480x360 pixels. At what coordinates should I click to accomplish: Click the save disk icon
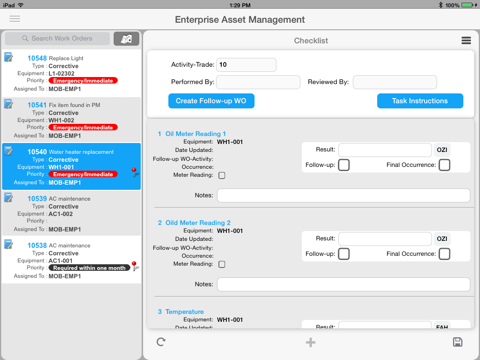click(458, 342)
